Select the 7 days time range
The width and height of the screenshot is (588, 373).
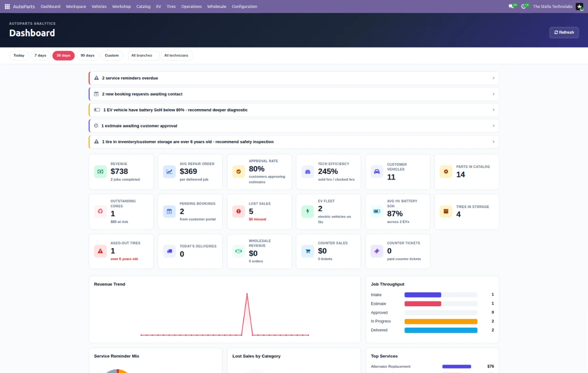[x=40, y=55]
